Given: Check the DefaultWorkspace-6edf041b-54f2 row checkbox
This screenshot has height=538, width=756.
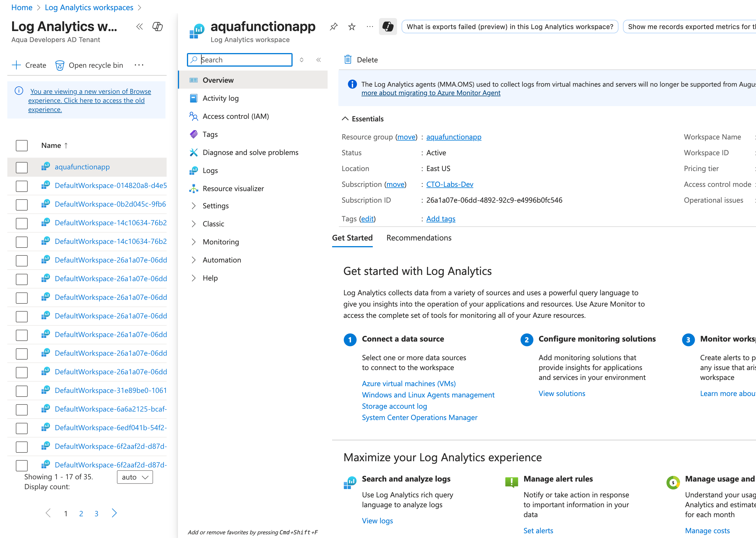Looking at the screenshot, I should pos(21,428).
